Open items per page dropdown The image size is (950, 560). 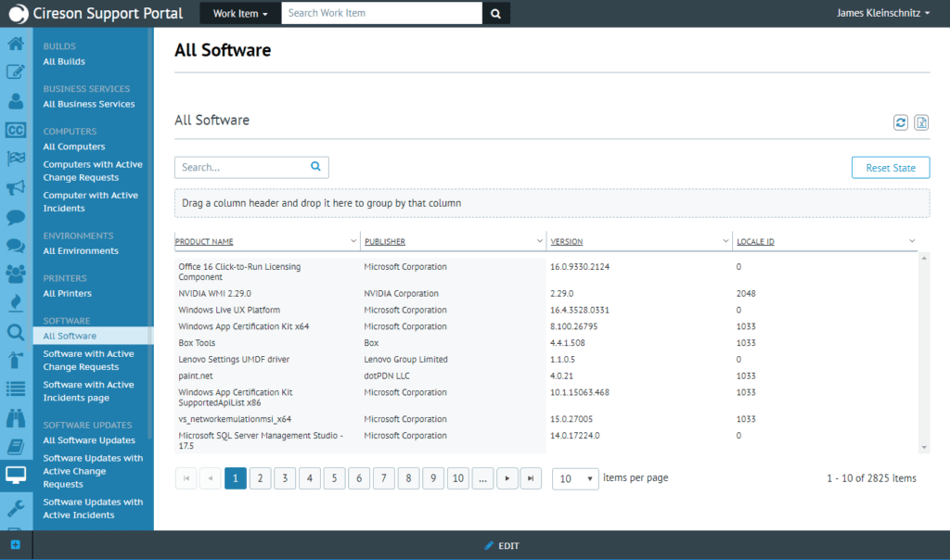tap(575, 479)
